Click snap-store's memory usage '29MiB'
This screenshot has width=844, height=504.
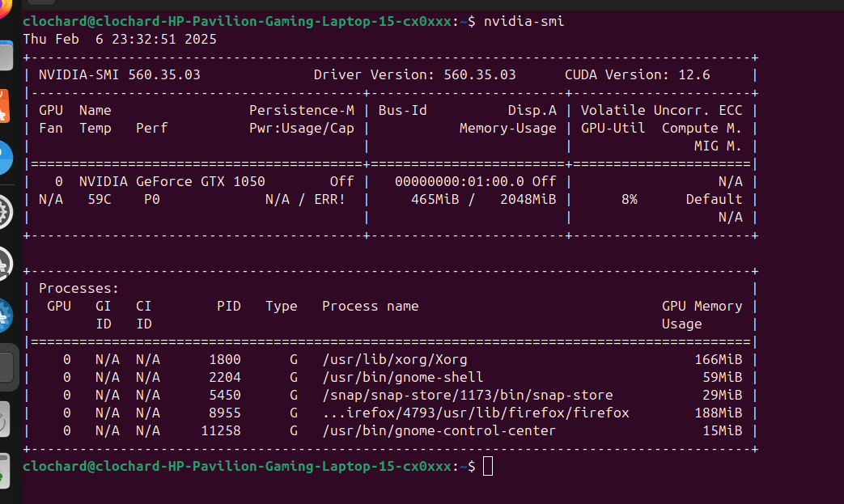[x=723, y=395]
